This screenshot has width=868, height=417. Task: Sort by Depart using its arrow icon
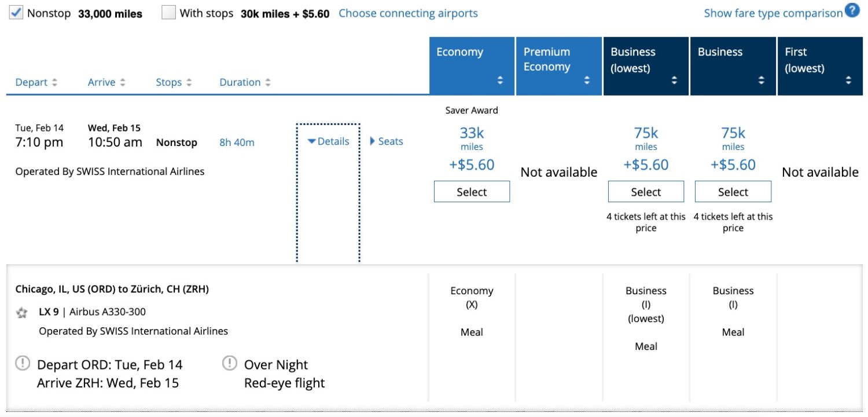(54, 82)
